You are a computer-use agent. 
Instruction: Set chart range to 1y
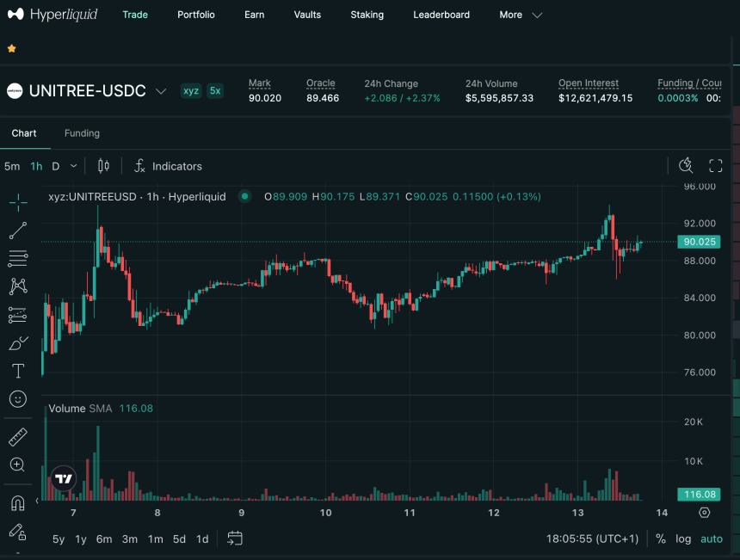point(81,538)
